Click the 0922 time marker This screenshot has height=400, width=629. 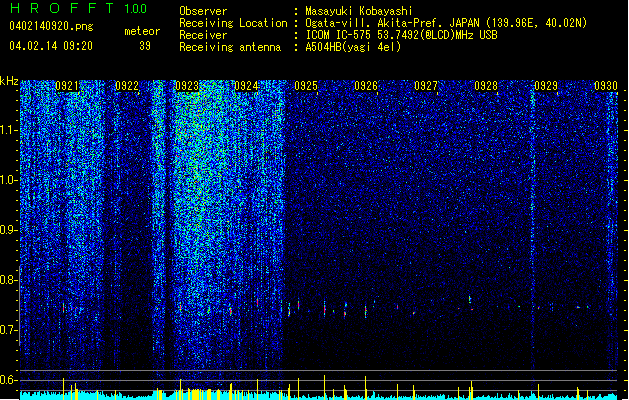pos(127,86)
